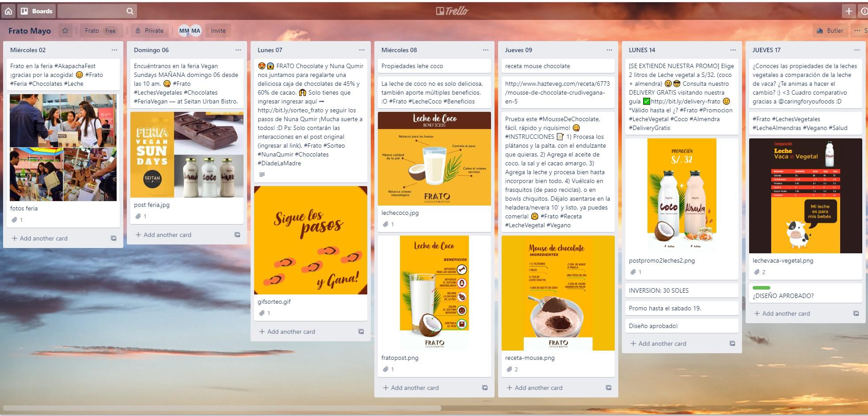The width and height of the screenshot is (868, 416).
Task: Open the MM member avatar
Action: (184, 31)
